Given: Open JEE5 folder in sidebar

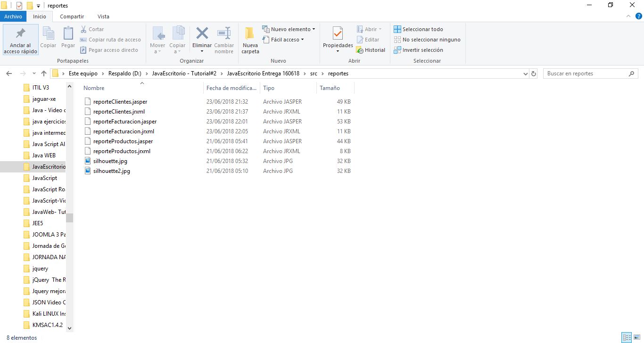Looking at the screenshot, I should (38, 223).
